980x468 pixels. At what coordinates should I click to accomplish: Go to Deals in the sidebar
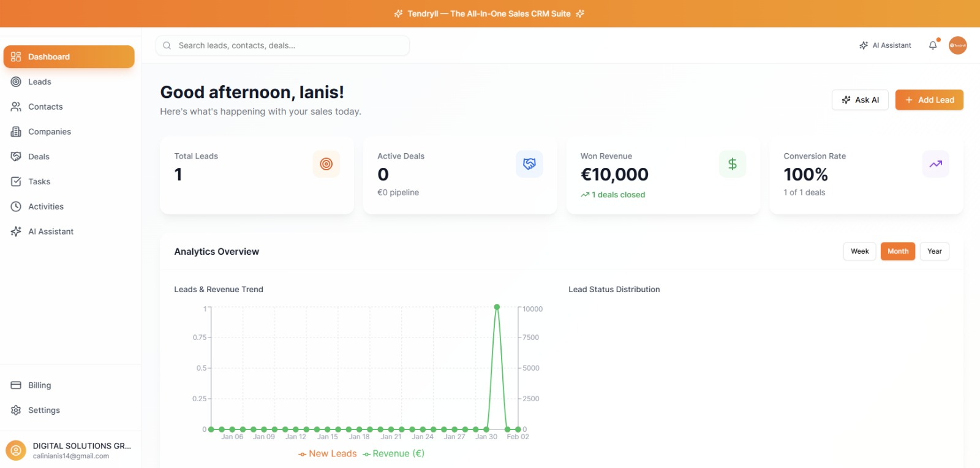pyautogui.click(x=39, y=157)
